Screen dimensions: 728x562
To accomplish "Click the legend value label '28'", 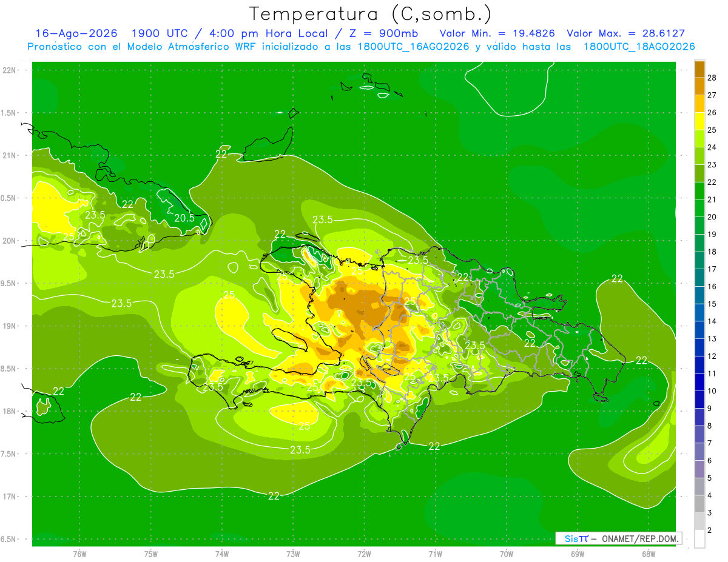I will [712, 78].
